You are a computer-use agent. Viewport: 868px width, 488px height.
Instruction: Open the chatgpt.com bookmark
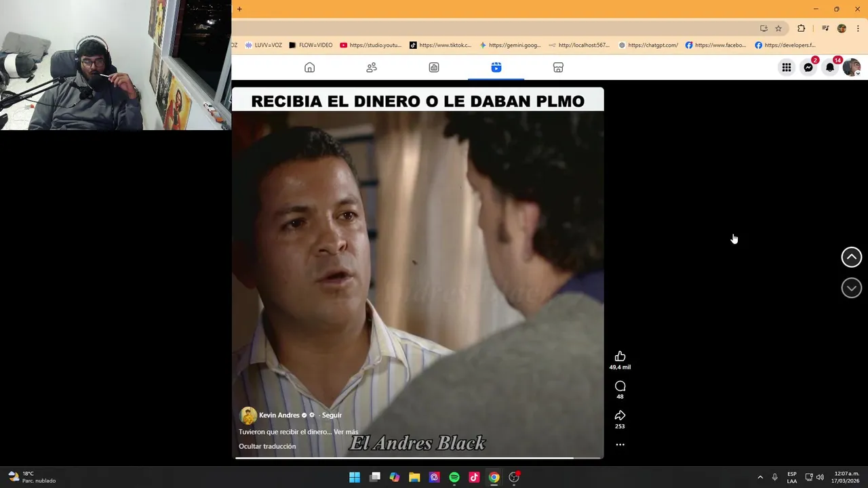coord(648,45)
